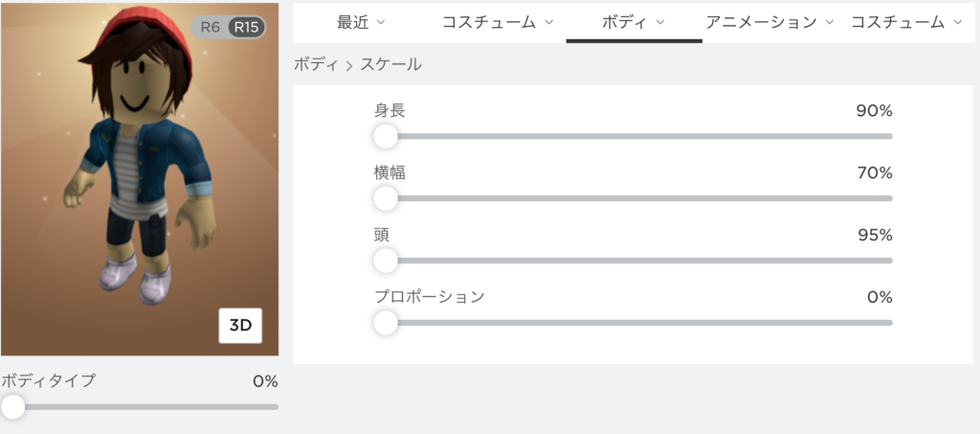This screenshot has width=980, height=434.
Task: Open the first コスチューム tab
Action: click(498, 22)
